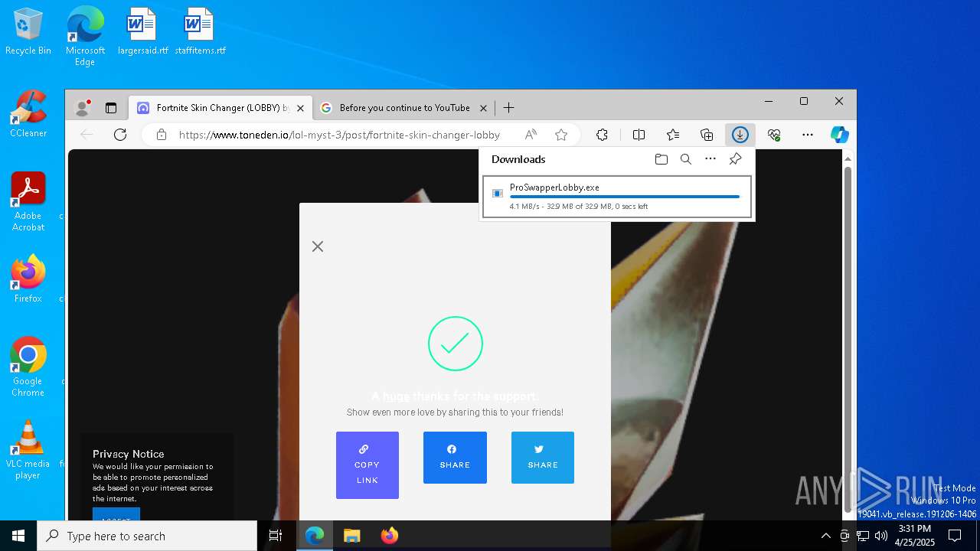Viewport: 980px width, 551px height.
Task: Open Google Chrome desktop shortcut
Action: click(28, 367)
